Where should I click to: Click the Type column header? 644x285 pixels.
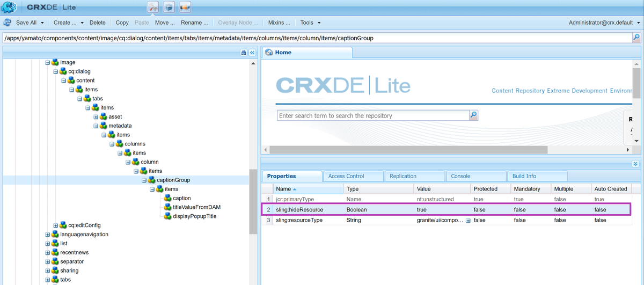coord(378,189)
